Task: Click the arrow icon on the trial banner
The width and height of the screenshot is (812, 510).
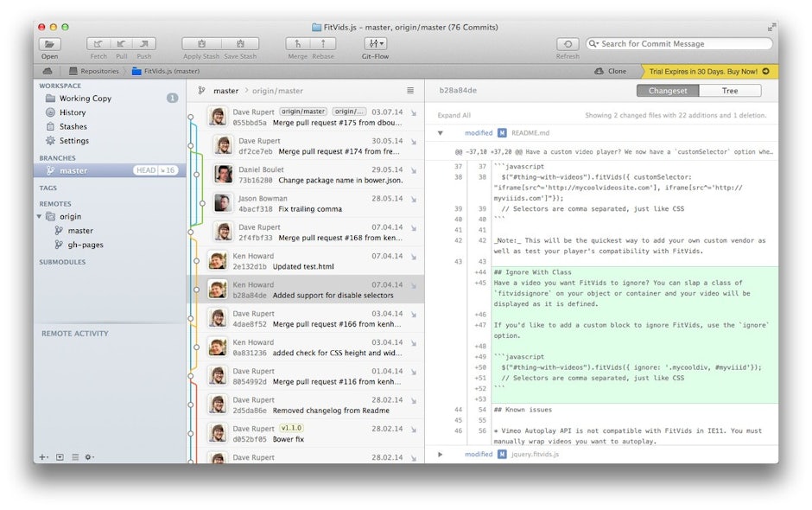Action: [x=766, y=72]
